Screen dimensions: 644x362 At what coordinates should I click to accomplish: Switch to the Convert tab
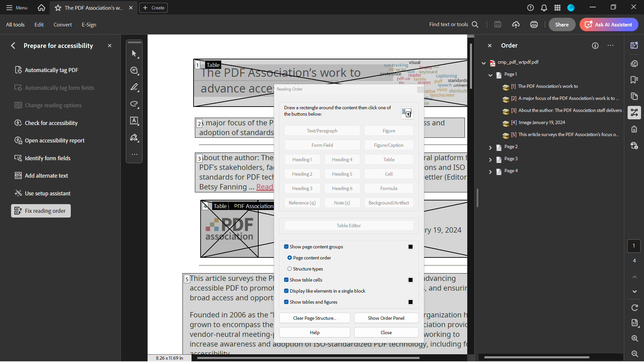tap(62, 24)
